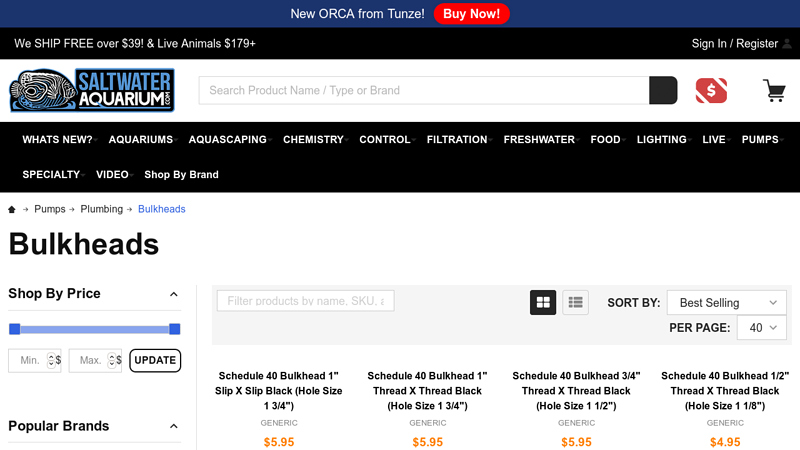Open the Sort By Best Selling dropdown
This screenshot has height=450, width=800.
coord(726,302)
